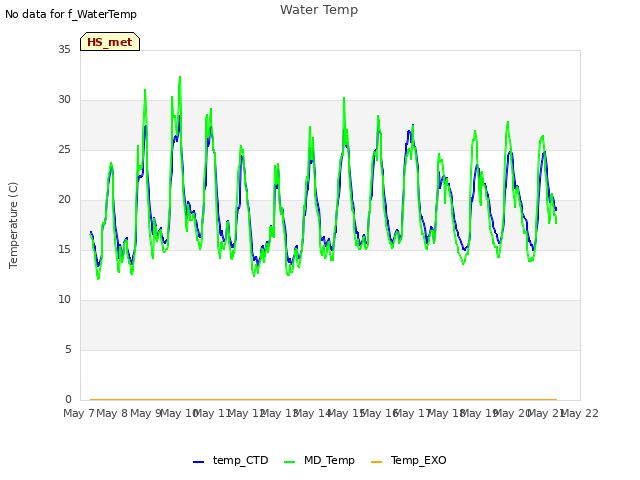Click the y-axis value 25
This screenshot has width=640, height=480.
point(64,149)
